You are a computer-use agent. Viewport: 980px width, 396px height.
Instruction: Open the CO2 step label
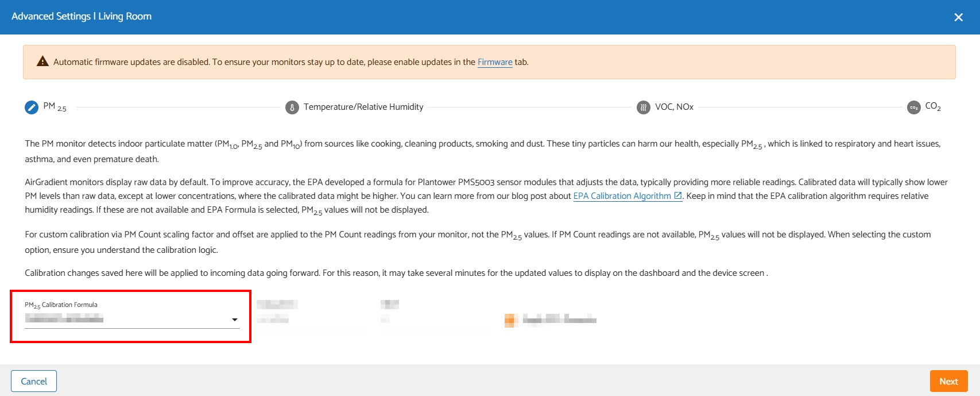(933, 107)
